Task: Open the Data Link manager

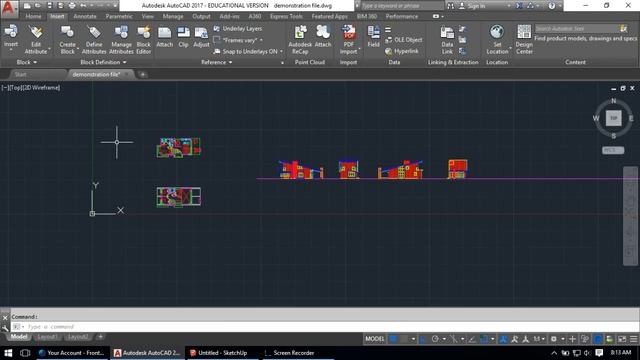Action: [x=447, y=40]
